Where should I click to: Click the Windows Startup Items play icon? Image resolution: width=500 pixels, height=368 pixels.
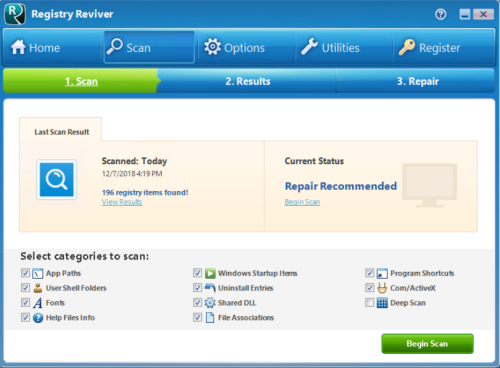(210, 274)
